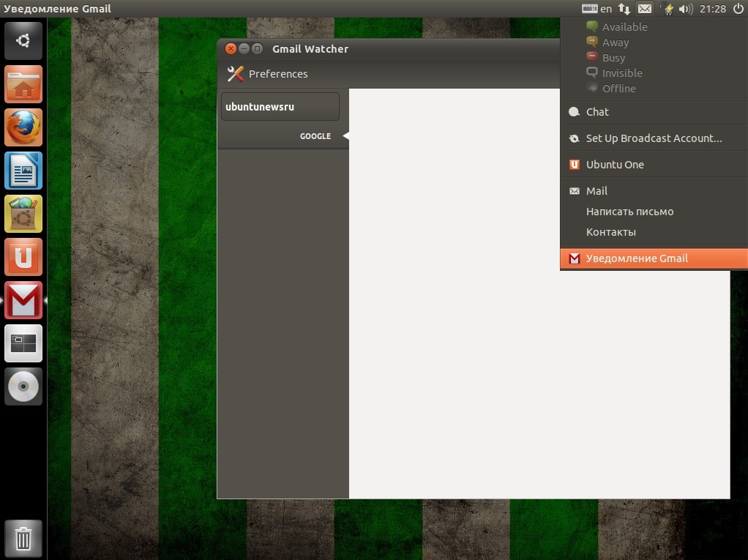
Task: Minimize the Gmail Watcher window
Action: [244, 48]
